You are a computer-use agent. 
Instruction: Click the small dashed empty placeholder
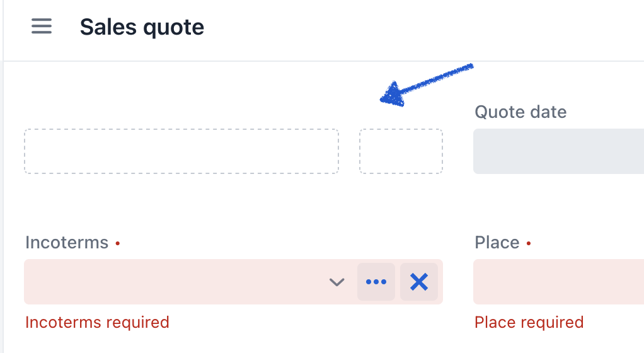(x=401, y=151)
